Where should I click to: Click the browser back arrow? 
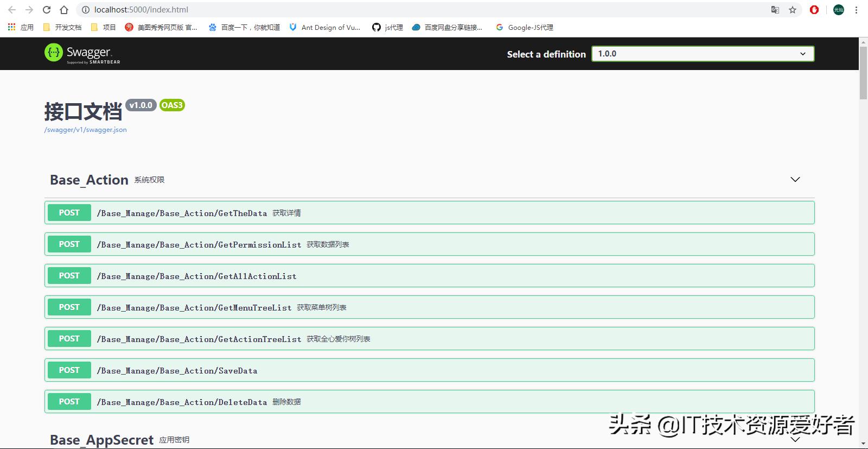12,10
